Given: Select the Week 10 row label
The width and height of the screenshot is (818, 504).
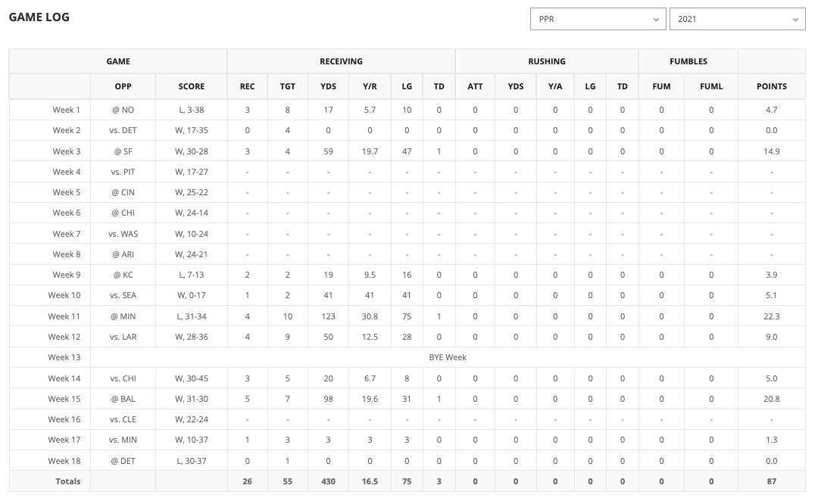Looking at the screenshot, I should click(x=64, y=295).
